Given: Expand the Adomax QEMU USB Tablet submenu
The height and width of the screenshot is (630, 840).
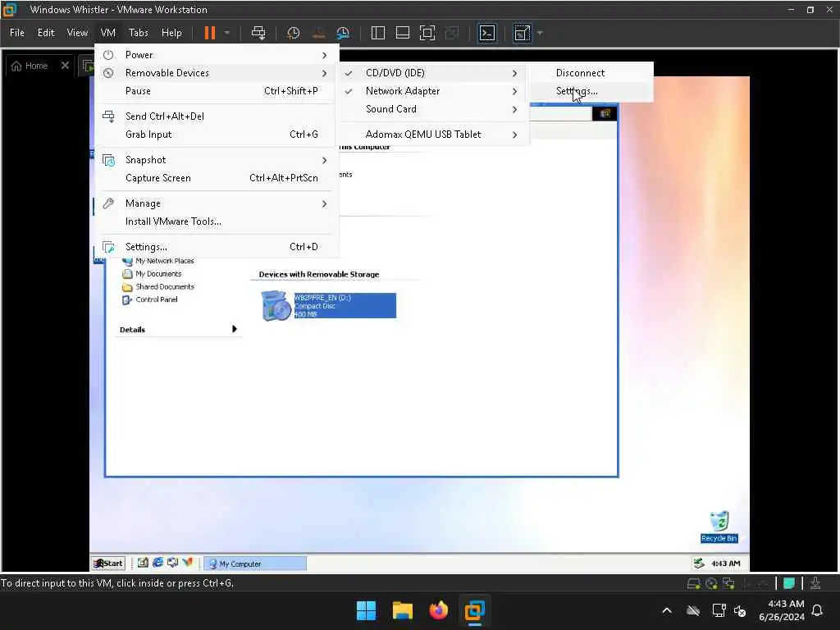Looking at the screenshot, I should tap(432, 135).
